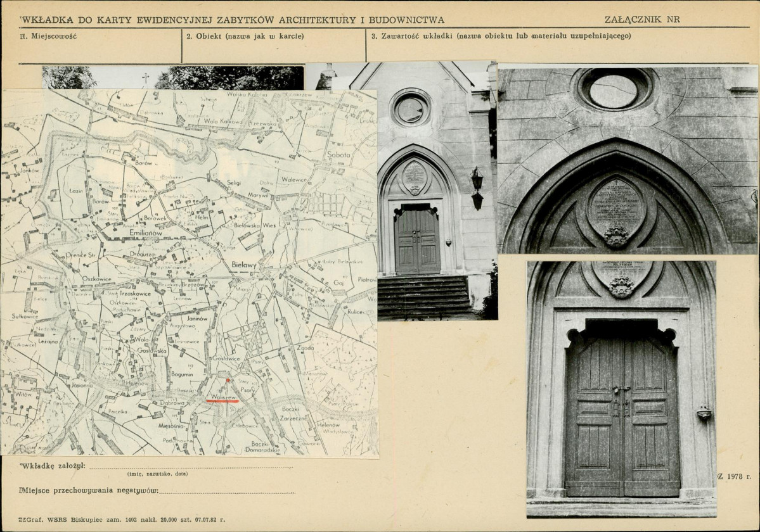The width and height of the screenshot is (760, 532).
Task: Open the Gothic arch plaque close-up photo
Action: (628, 160)
